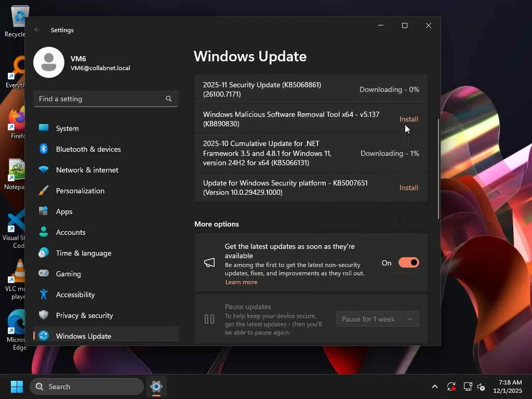Click the Apps grid icon

click(44, 211)
